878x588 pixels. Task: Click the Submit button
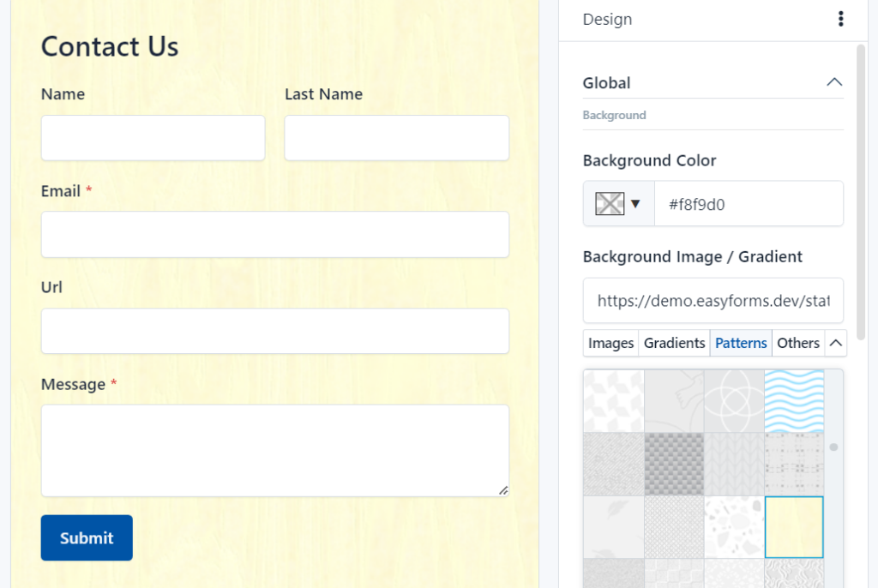[87, 537]
